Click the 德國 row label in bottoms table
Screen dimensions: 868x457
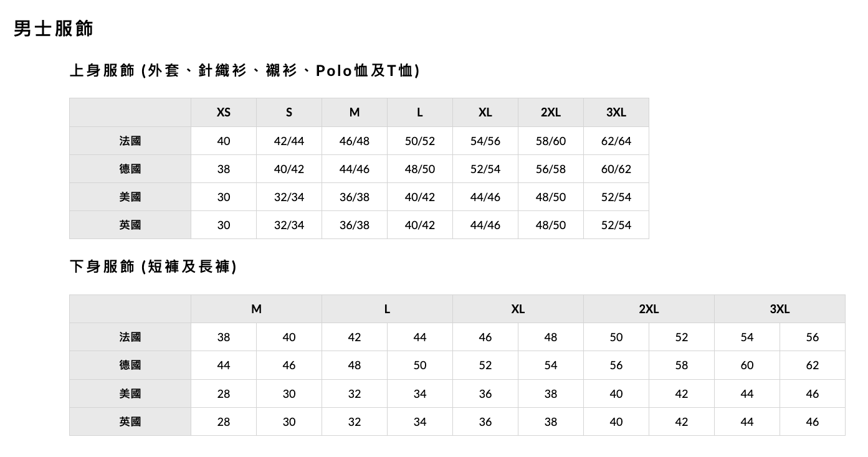(130, 365)
